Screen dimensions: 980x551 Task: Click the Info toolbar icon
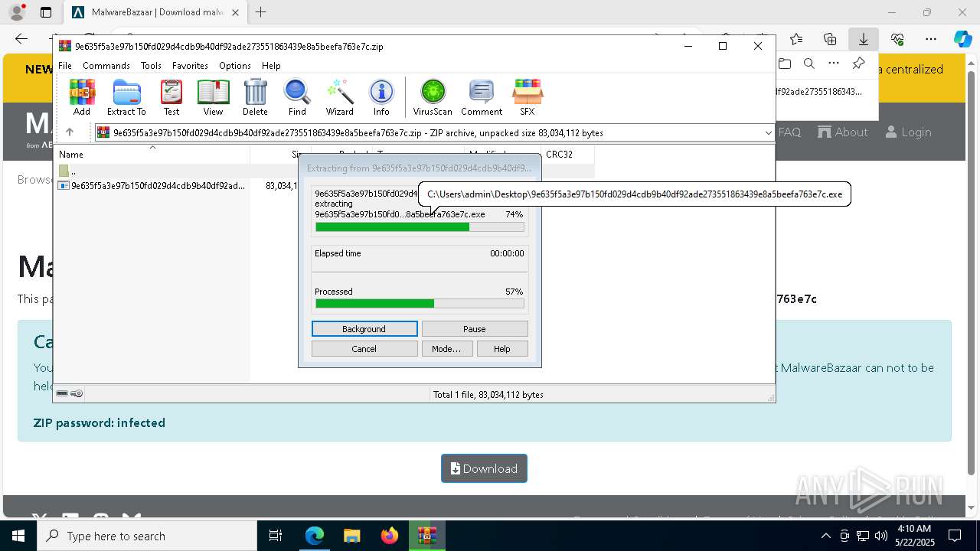pyautogui.click(x=381, y=97)
